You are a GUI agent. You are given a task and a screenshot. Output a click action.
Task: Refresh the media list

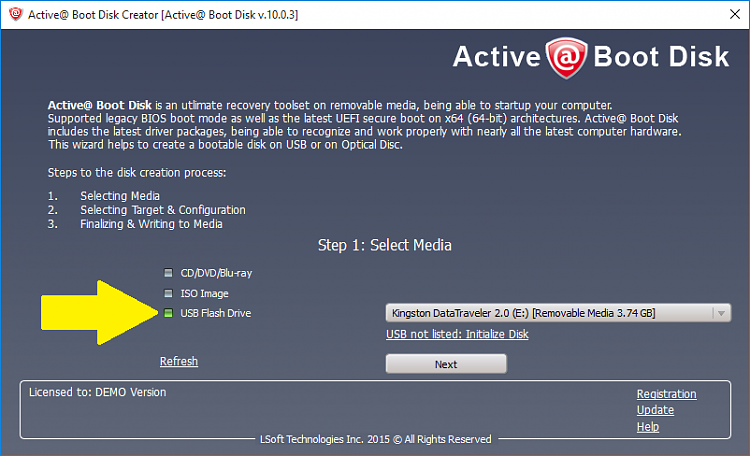tap(178, 361)
